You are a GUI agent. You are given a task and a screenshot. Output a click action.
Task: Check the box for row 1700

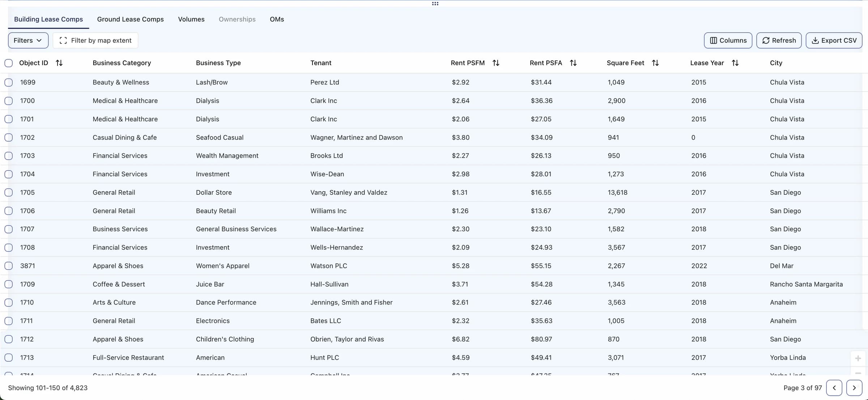coord(9,101)
